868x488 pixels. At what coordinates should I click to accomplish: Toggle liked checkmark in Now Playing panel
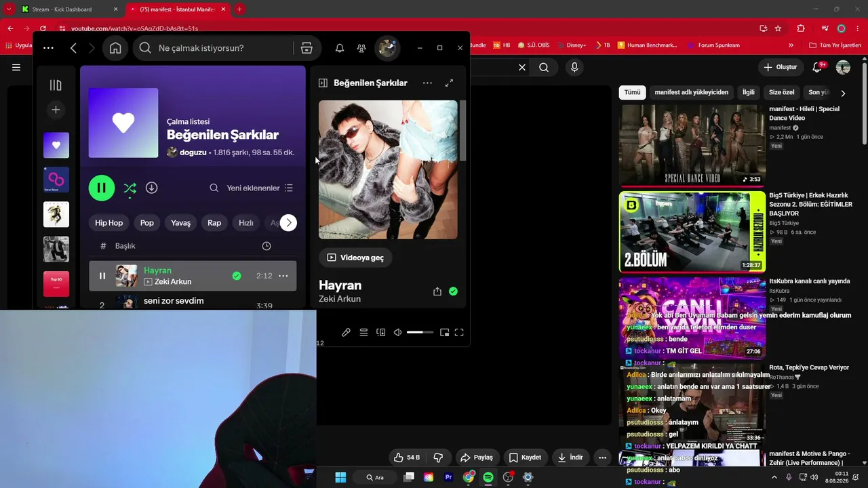[453, 291]
